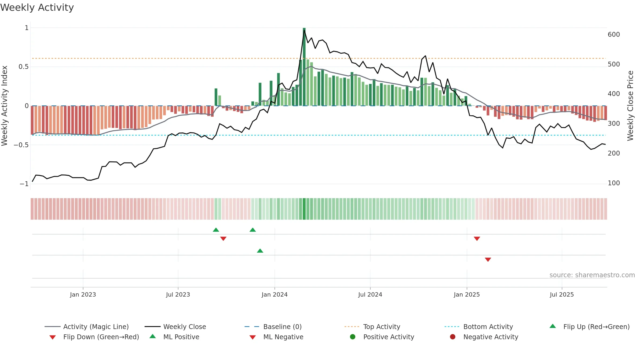
Task: Click Negative Activity red circle legend icon
Action: point(453,337)
